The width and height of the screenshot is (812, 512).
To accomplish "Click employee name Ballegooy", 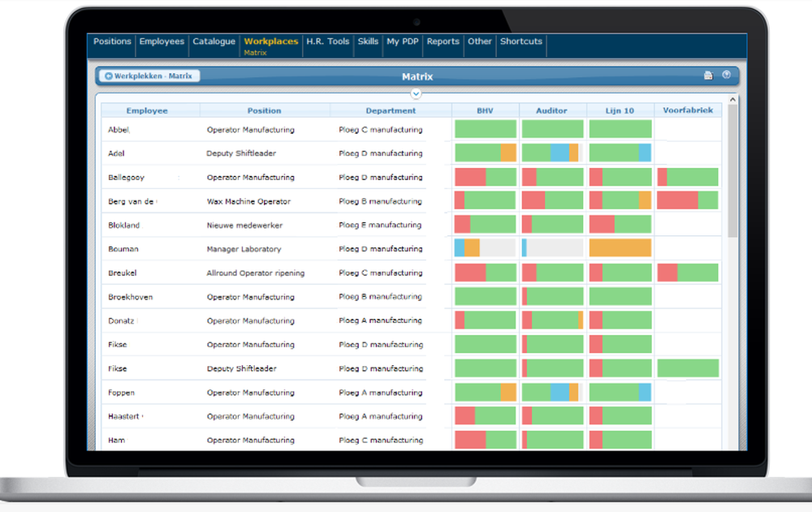I will 127,178.
